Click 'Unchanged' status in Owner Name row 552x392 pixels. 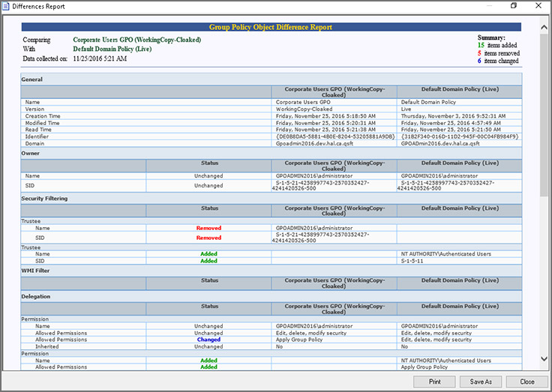(x=208, y=176)
